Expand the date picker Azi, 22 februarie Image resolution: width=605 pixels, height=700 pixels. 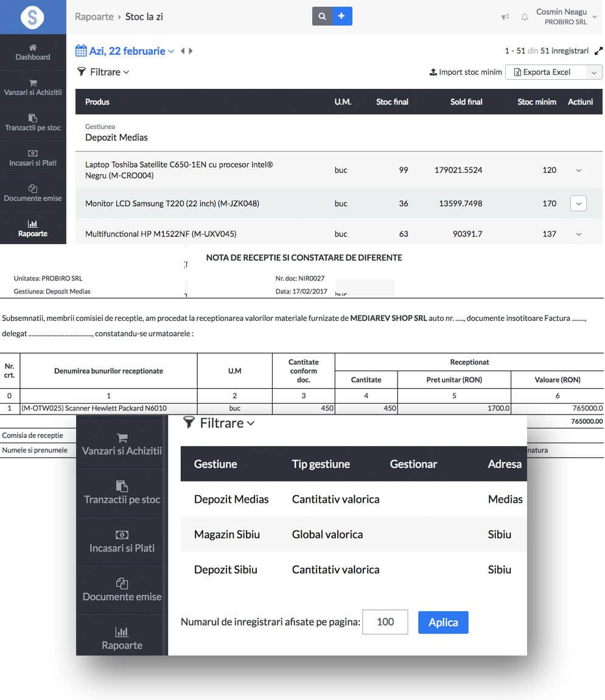125,51
